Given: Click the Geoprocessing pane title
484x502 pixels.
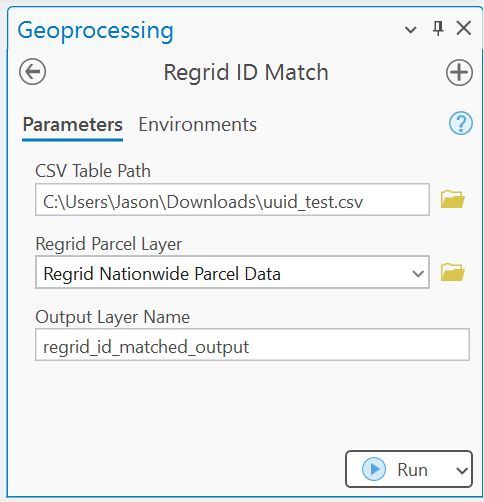Looking at the screenshot, I should pos(95,31).
